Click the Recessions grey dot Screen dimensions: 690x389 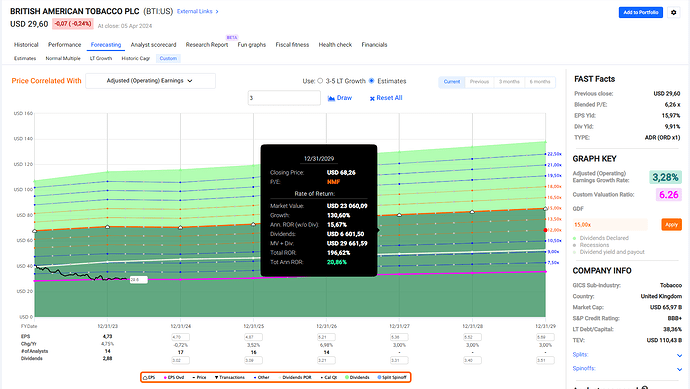[x=575, y=245]
